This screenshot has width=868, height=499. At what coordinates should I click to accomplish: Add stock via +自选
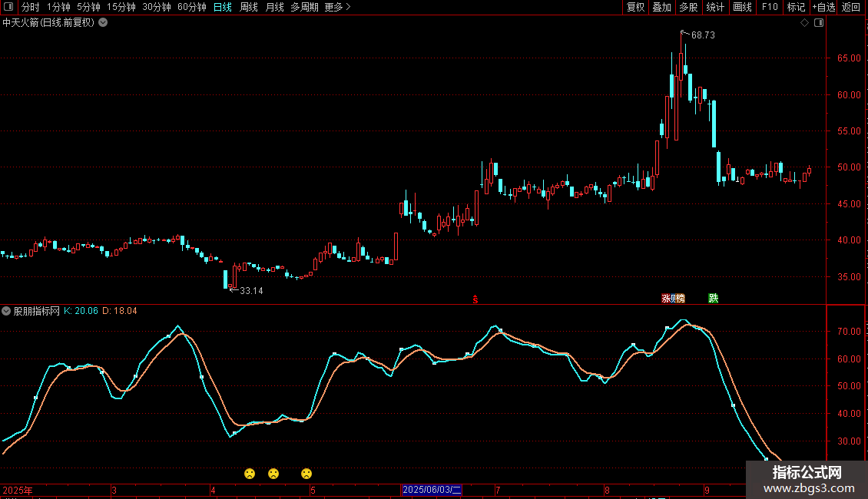823,7
